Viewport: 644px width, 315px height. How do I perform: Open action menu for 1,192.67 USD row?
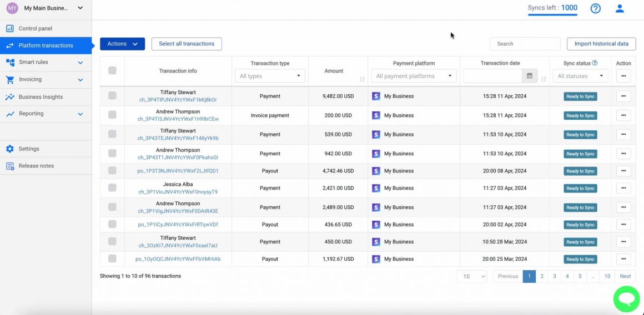point(623,259)
